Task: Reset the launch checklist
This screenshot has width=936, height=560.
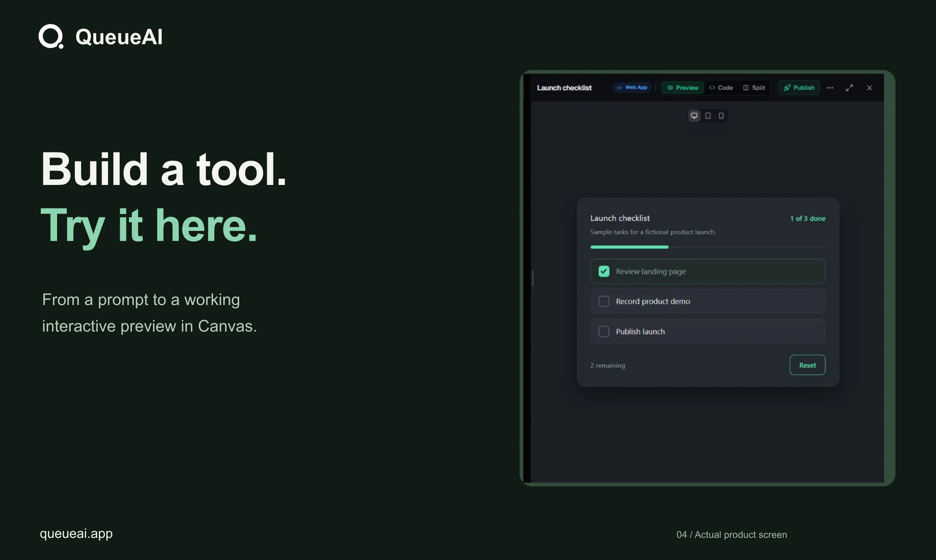Action: [x=807, y=365]
